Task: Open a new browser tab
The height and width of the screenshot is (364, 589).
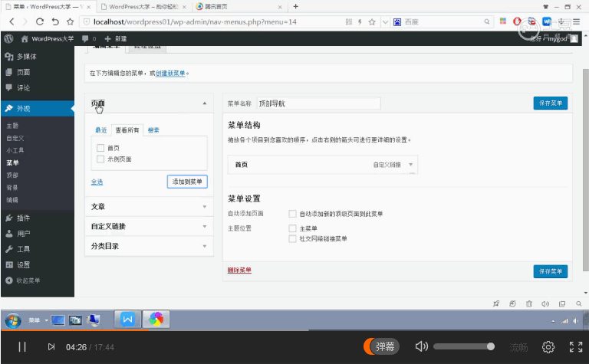Action: click(295, 6)
